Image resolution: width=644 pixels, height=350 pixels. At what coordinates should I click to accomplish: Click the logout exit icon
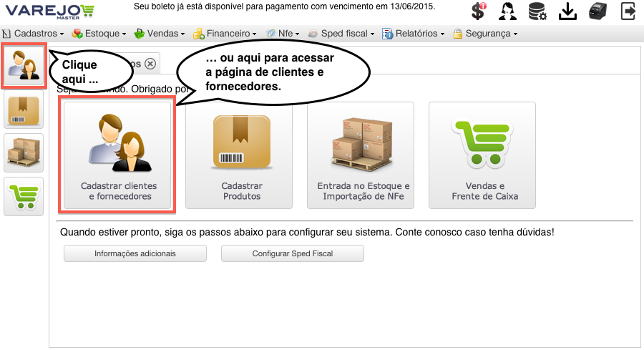628,11
